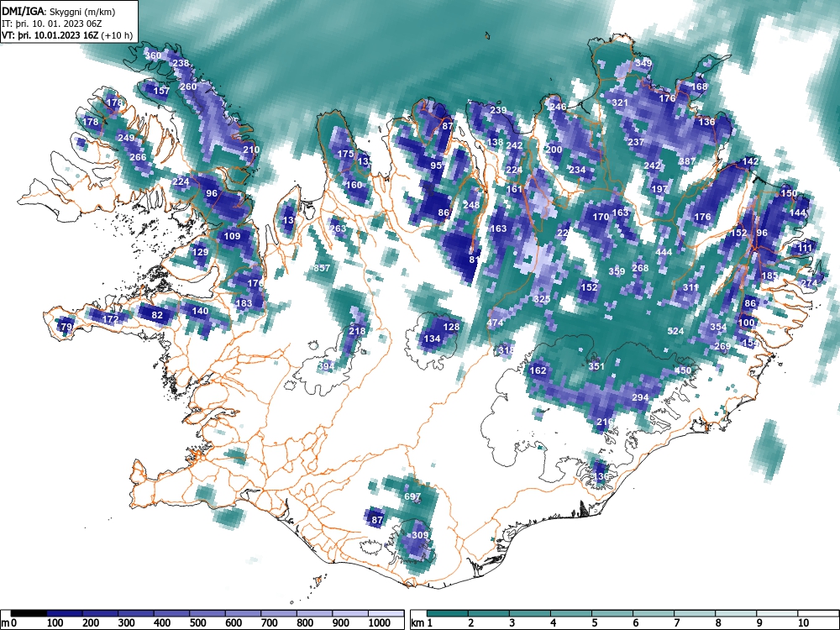Click the map value 325
The width and height of the screenshot is (840, 630).
click(542, 300)
